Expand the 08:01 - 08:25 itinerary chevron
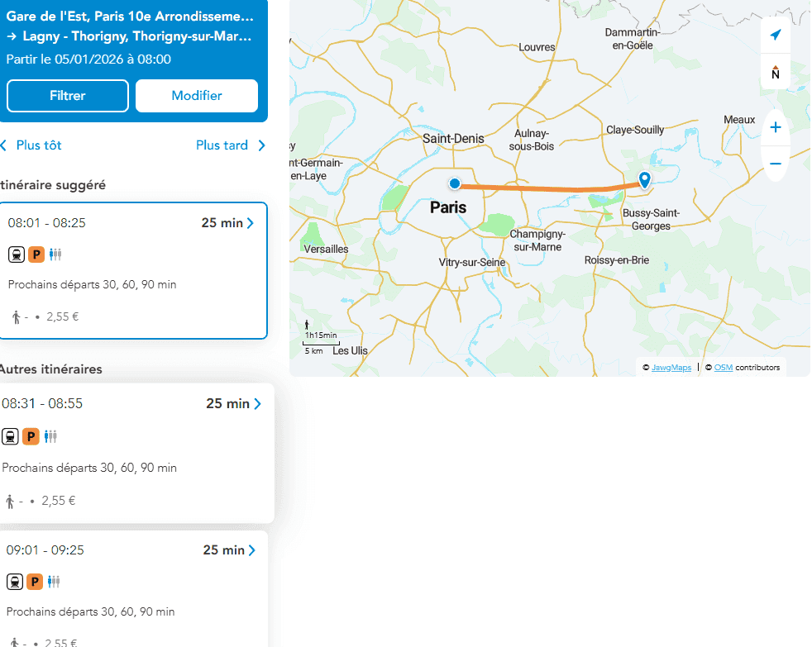812x647 pixels. click(x=251, y=223)
